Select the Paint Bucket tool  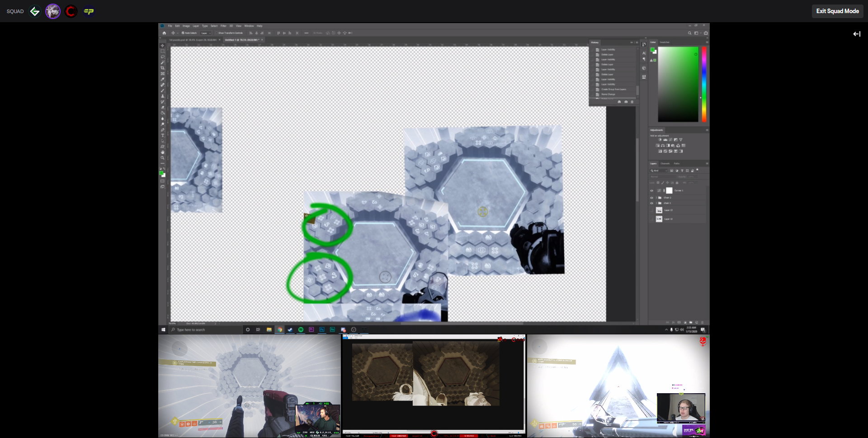click(162, 113)
